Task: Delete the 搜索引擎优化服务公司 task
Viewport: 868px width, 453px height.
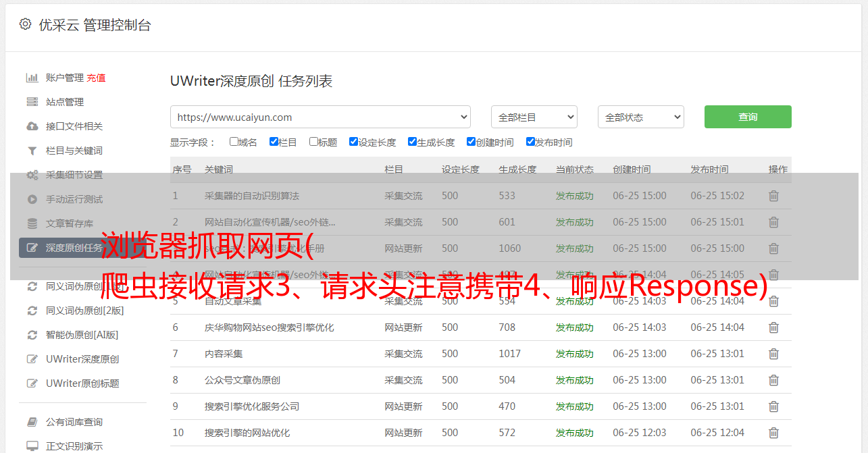Action: pos(773,406)
